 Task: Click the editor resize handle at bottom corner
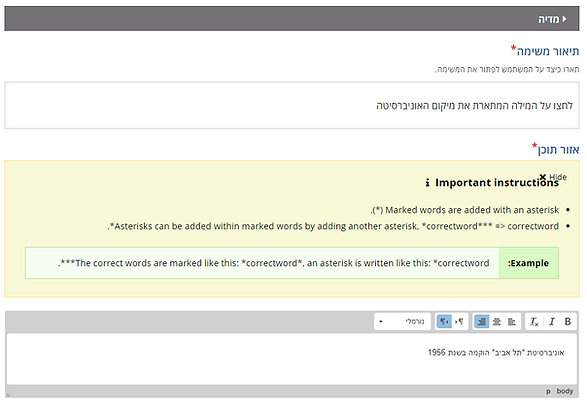[x=8, y=394]
